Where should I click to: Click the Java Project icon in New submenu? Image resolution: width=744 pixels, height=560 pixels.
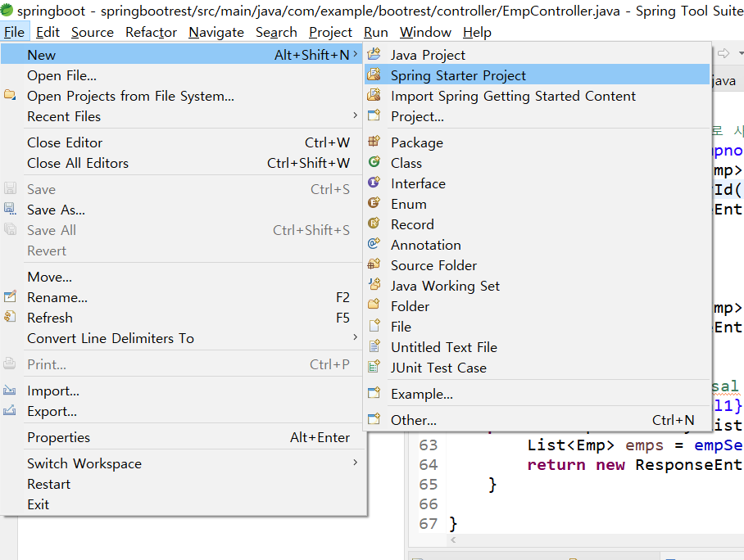(374, 54)
